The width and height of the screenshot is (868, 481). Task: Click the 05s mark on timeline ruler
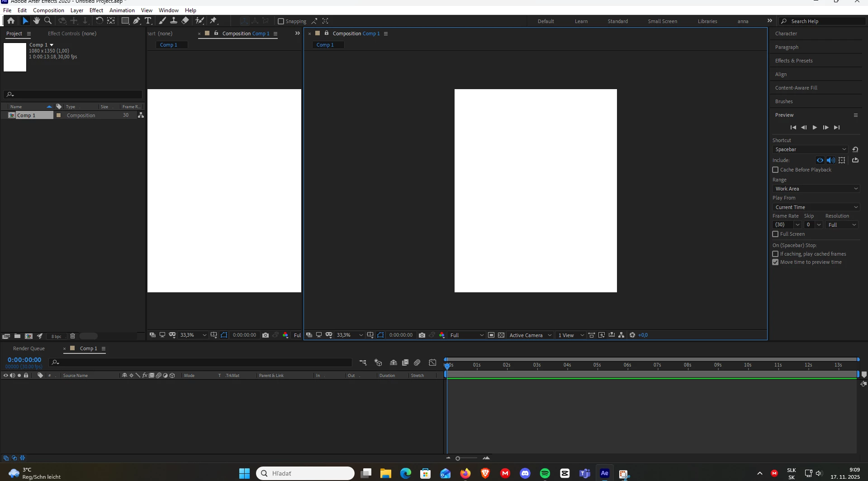tap(597, 365)
